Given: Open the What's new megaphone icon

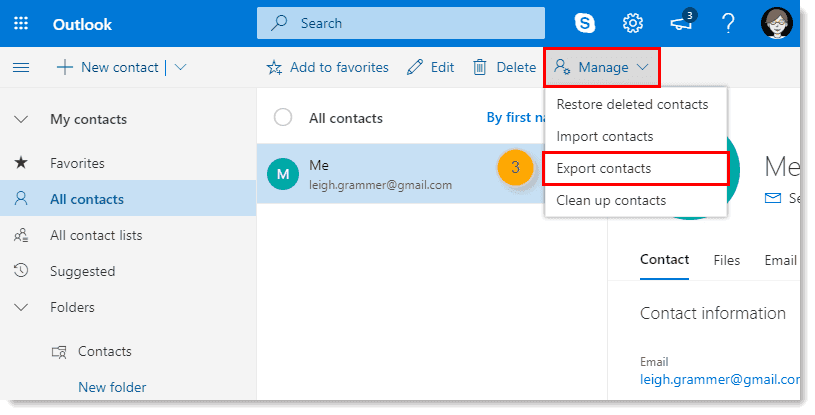Looking at the screenshot, I should (x=682, y=23).
